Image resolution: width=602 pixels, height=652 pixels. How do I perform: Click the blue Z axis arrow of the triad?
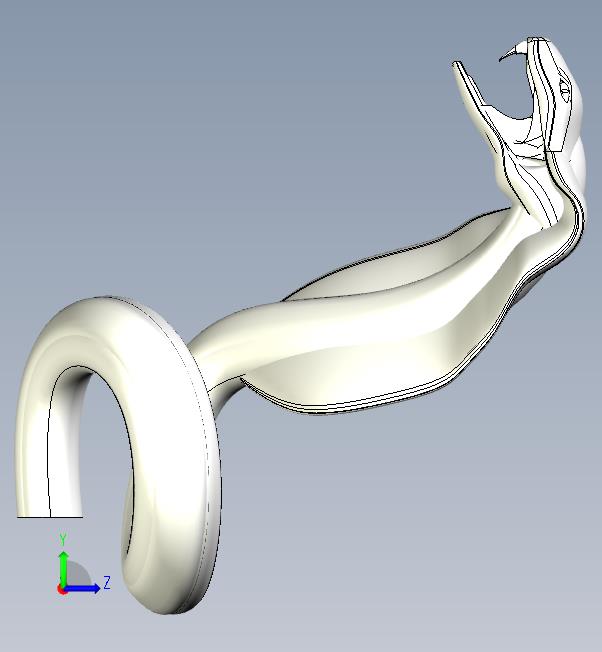click(82, 588)
